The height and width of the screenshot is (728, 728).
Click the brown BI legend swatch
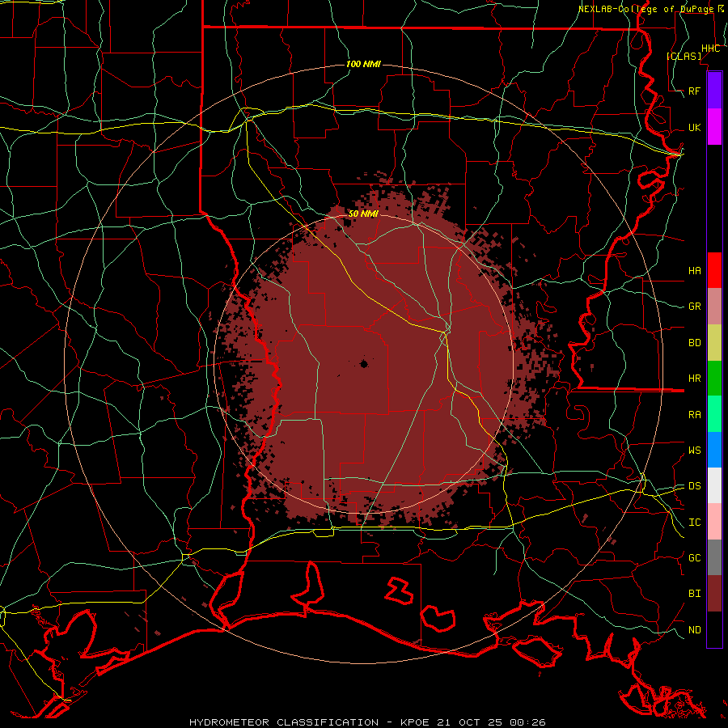coord(714,594)
